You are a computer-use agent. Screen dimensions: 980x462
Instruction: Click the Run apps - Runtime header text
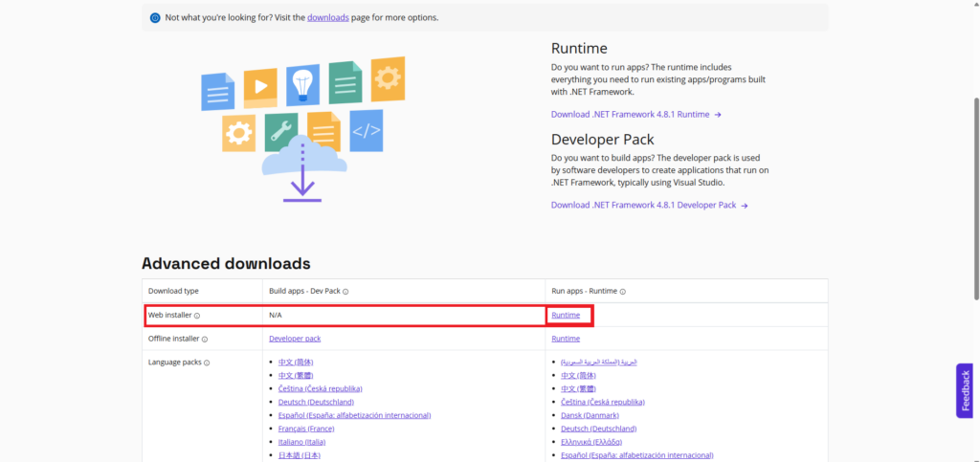(x=585, y=291)
